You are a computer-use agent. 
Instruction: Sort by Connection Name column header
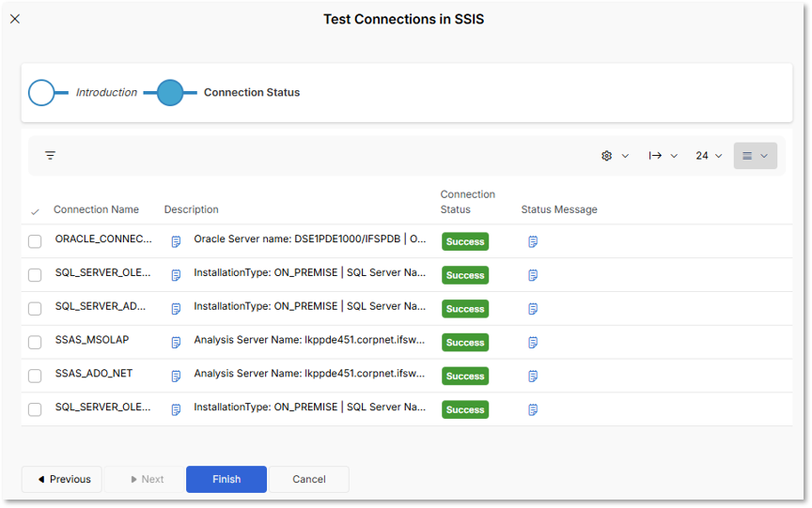(x=96, y=209)
